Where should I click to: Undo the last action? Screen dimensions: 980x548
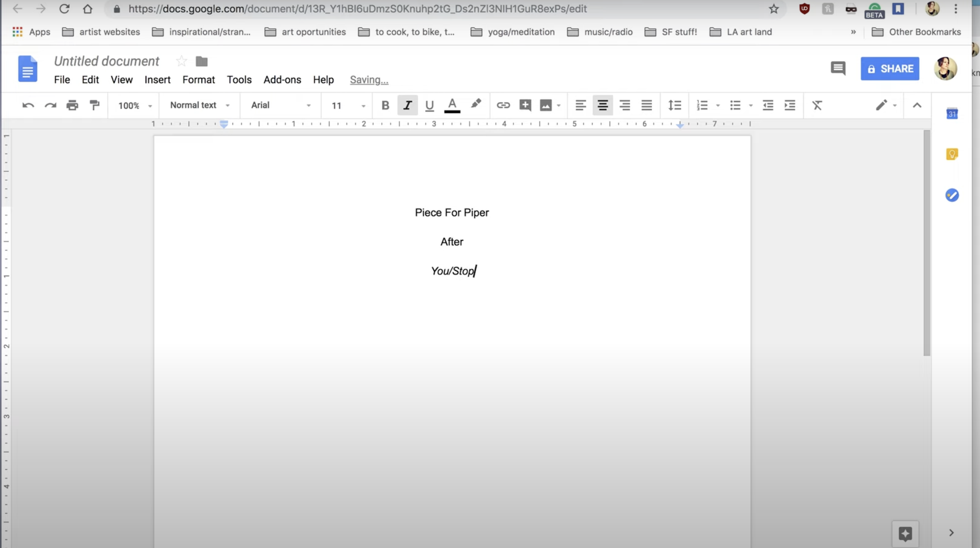coord(28,105)
